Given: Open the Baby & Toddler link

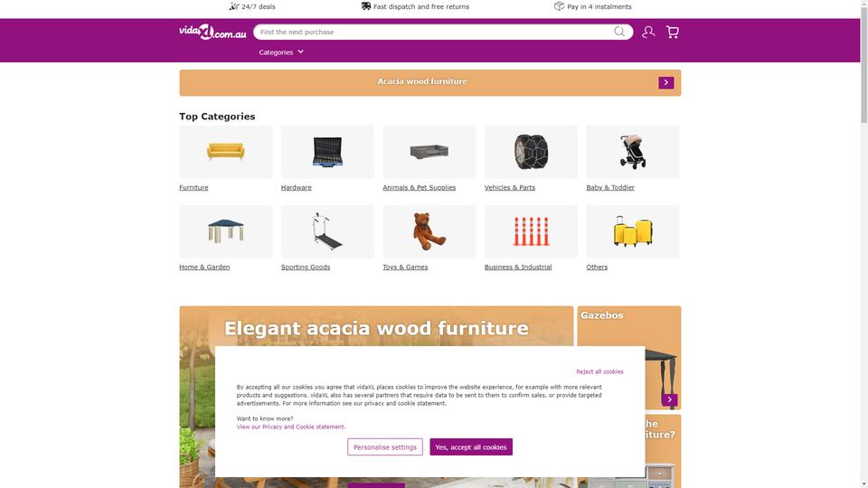Looking at the screenshot, I should tap(610, 188).
